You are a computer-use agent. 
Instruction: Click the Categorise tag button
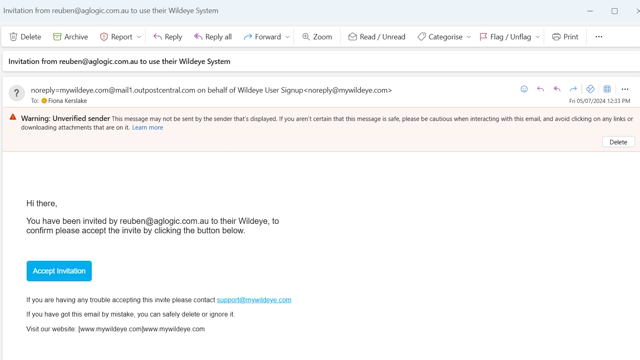click(440, 37)
